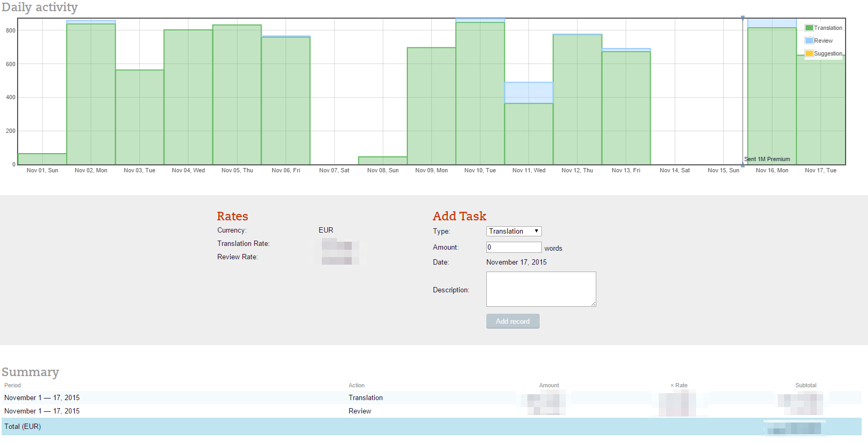This screenshot has height=446, width=868.
Task: Click the small bar for Nov 08, Sun
Action: tap(383, 161)
